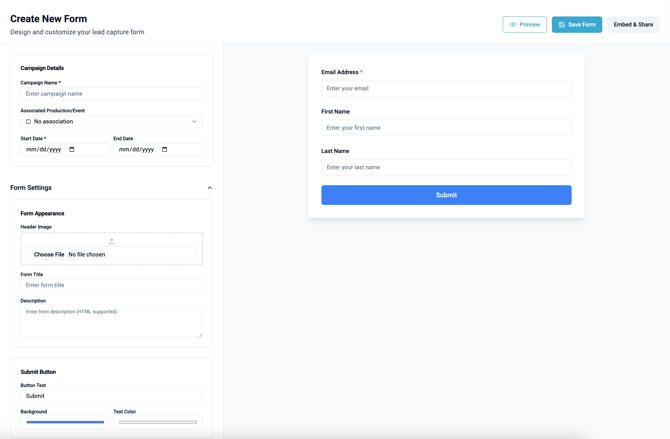
Task: Click the Campaign Name input field
Action: point(111,94)
